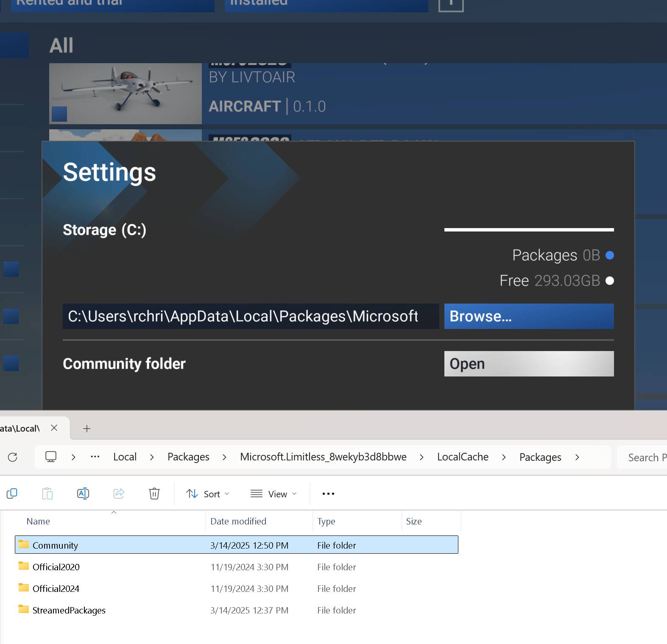Click the Paste clipboard icon
Image resolution: width=667 pixels, height=644 pixels.
coord(47,493)
